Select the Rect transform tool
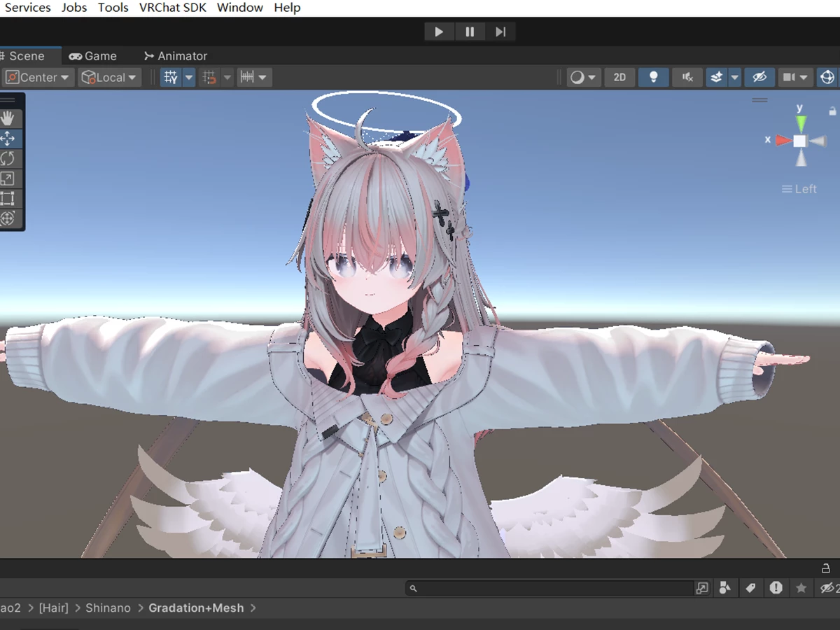The height and width of the screenshot is (630, 840). tap(8, 198)
